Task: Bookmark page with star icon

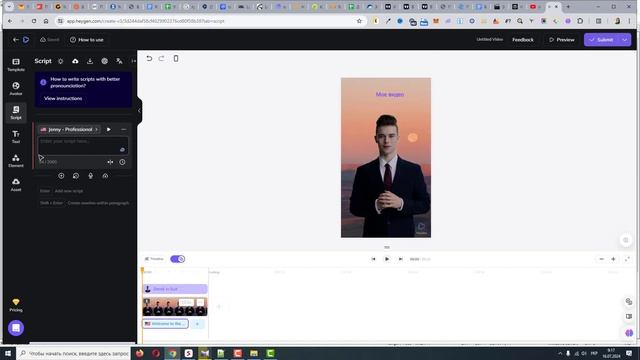Action: [x=359, y=21]
